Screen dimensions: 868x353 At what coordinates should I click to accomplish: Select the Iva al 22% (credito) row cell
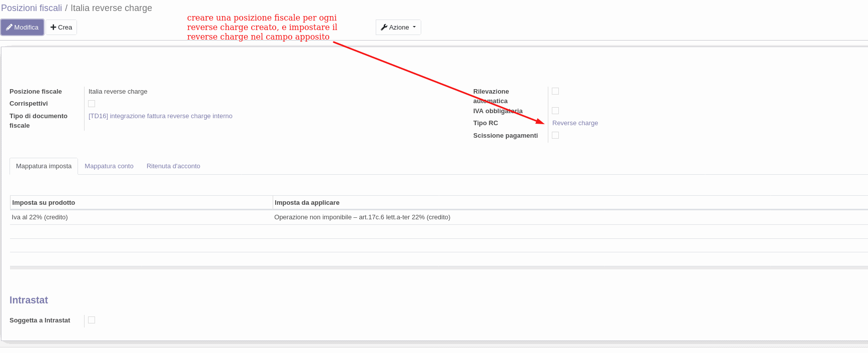tap(40, 217)
